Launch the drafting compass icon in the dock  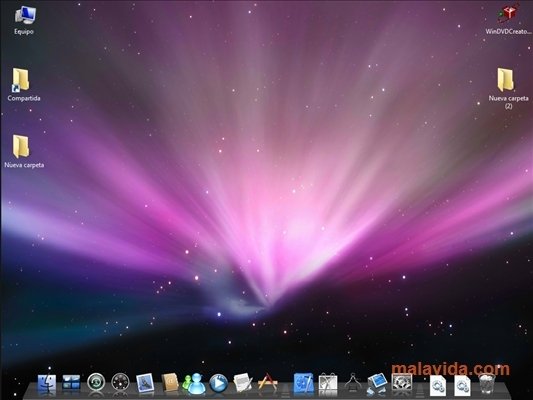tap(353, 383)
